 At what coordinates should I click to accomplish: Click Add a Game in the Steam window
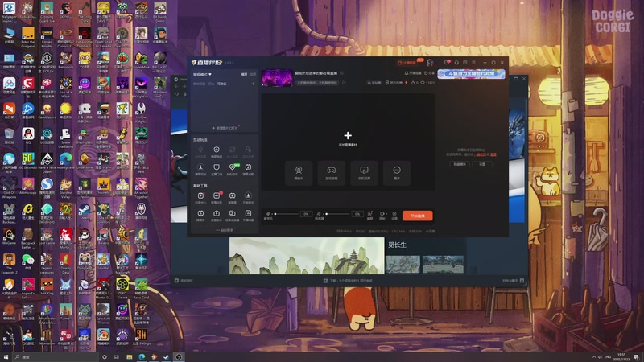pos(184,281)
